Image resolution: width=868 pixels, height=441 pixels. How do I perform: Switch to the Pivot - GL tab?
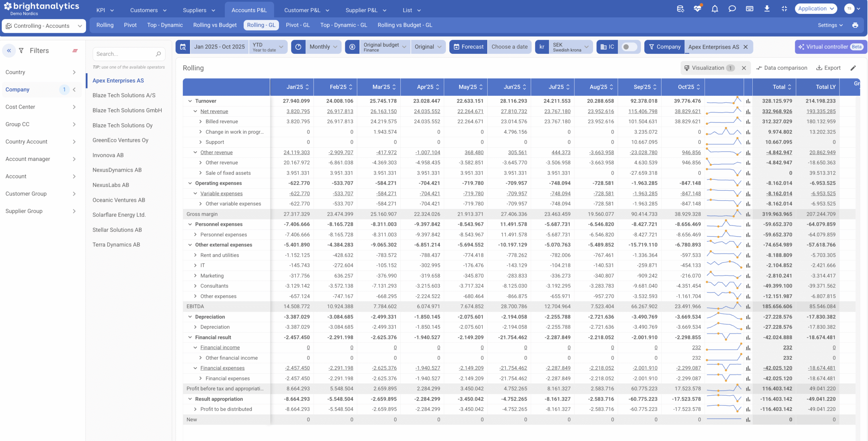click(297, 25)
